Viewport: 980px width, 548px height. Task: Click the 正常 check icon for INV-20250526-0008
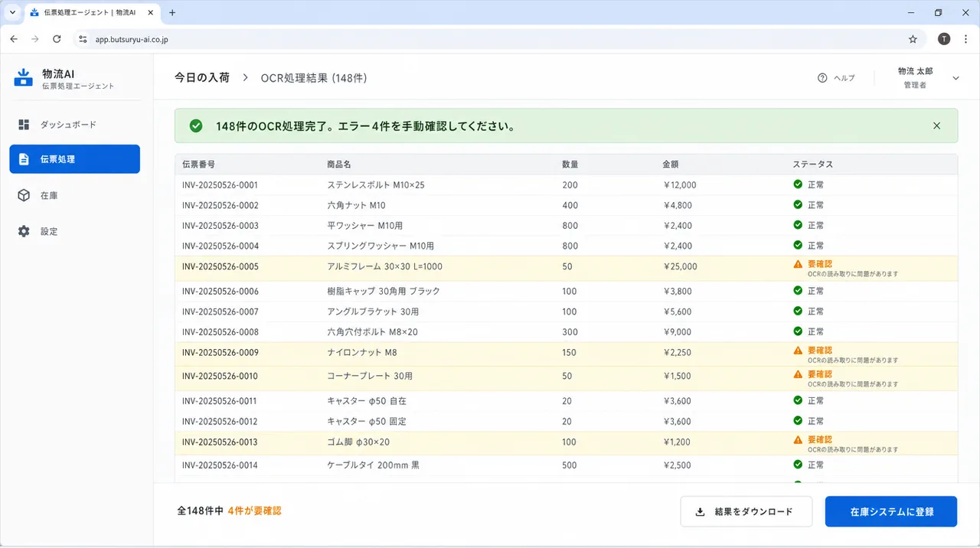click(x=798, y=331)
